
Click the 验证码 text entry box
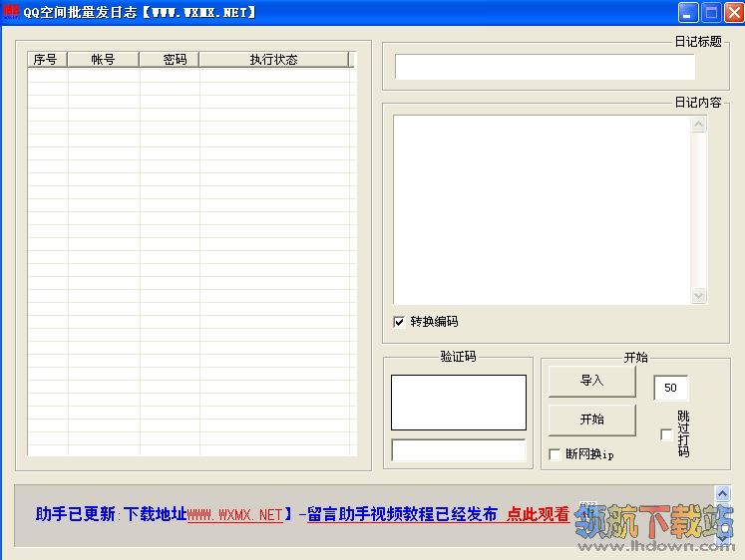click(x=459, y=450)
